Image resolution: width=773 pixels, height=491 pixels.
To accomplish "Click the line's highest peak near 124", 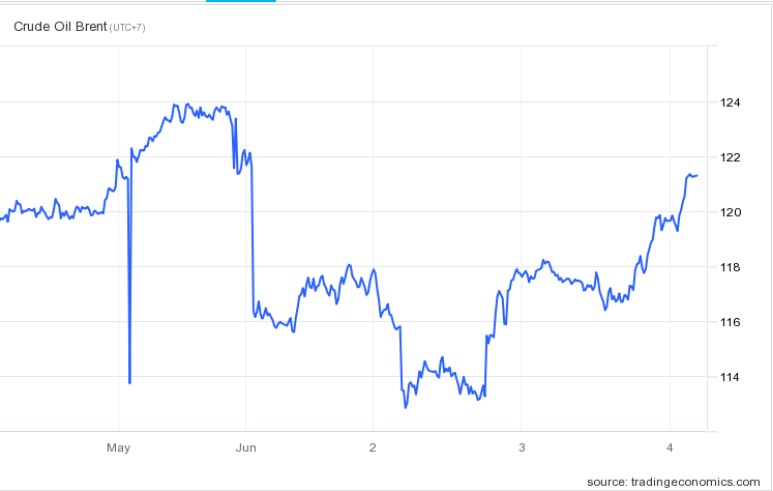I will tap(175, 104).
